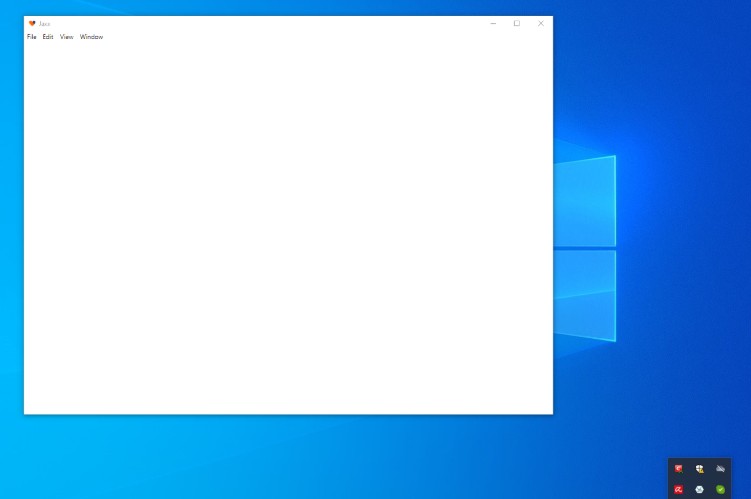Click the Windows Security shield warning tray icon
Viewport: 751px width, 499px height.
[x=700, y=469]
